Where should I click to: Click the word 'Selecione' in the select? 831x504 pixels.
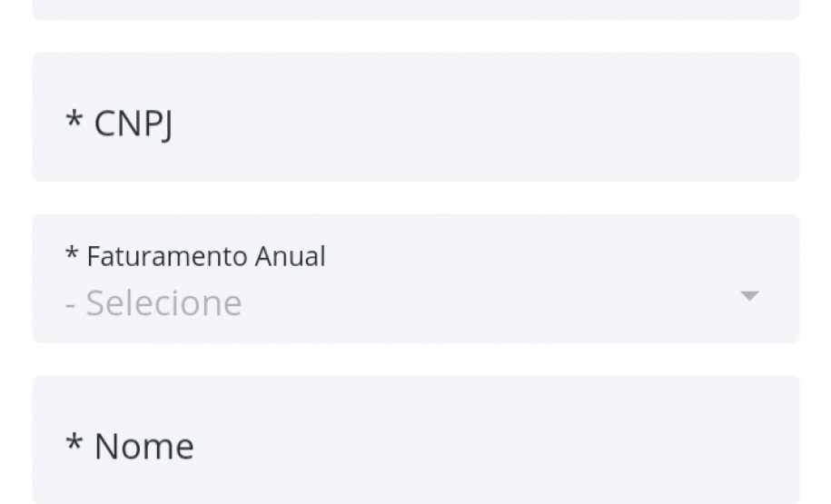point(163,302)
